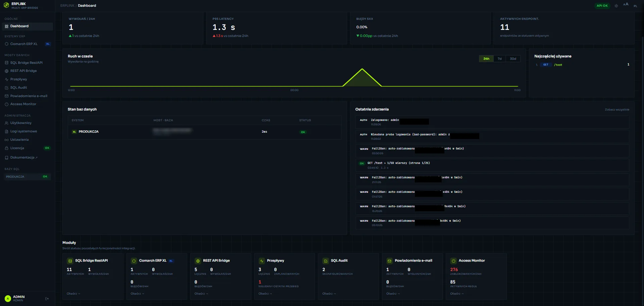
Task: Click the AA font size control
Action: point(626,4)
